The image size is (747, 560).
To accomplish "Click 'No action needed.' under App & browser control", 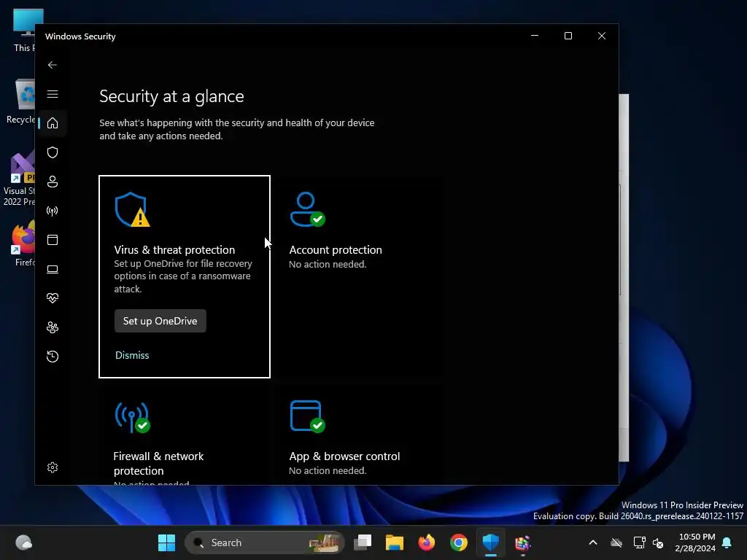I will [x=328, y=470].
